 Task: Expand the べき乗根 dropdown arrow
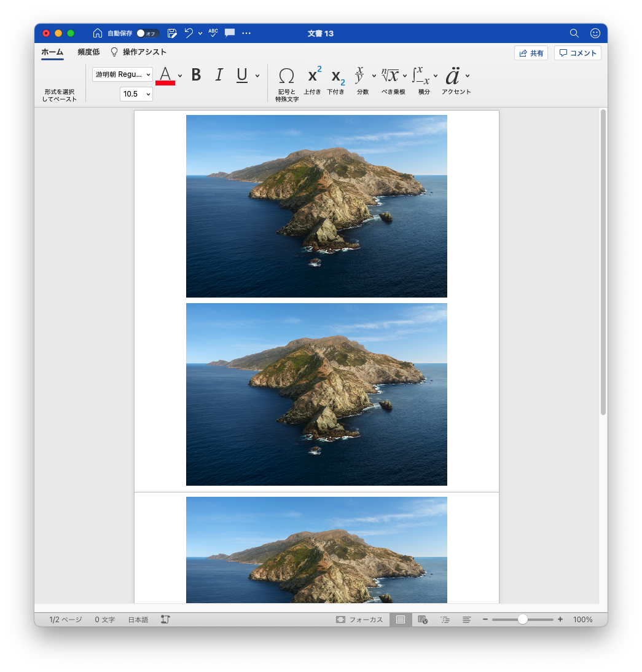(405, 76)
